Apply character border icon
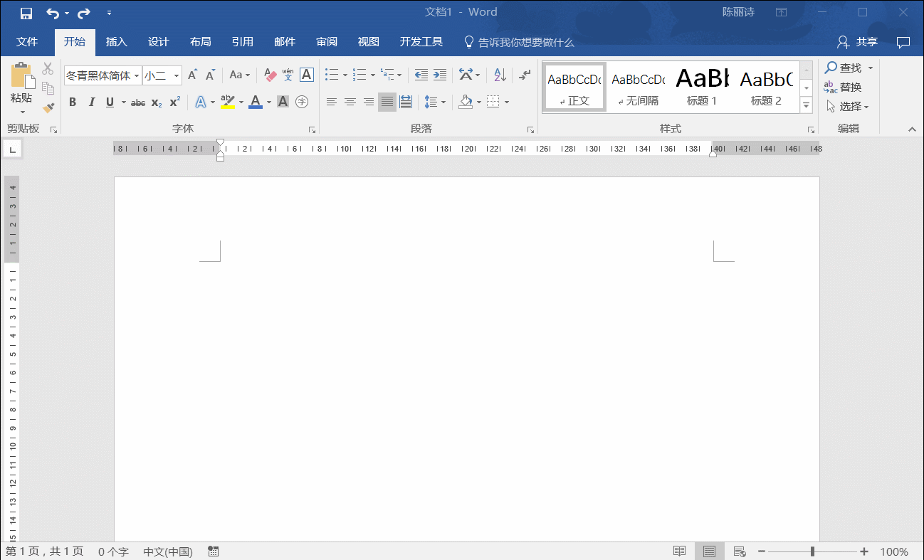This screenshot has width=924, height=560. pyautogui.click(x=307, y=75)
